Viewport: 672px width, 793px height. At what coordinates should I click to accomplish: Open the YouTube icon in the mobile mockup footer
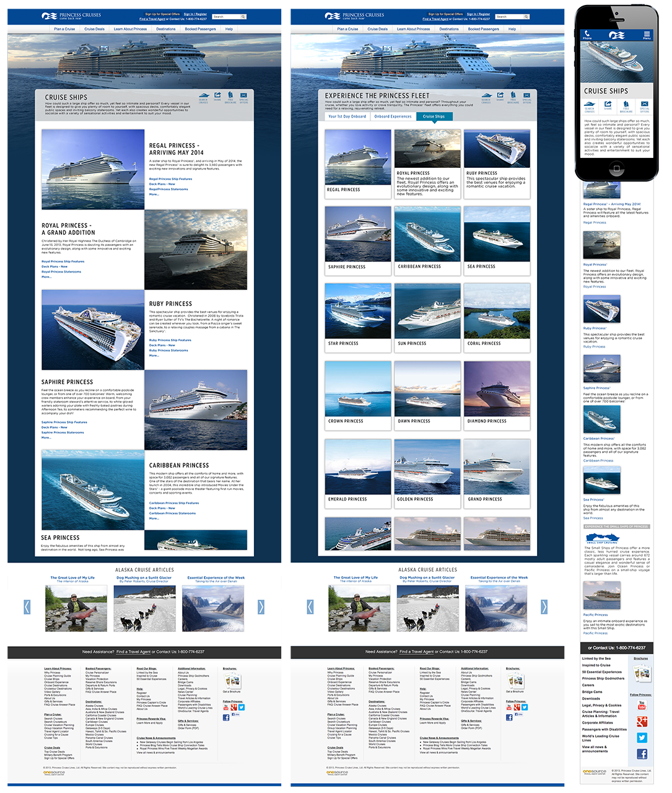(642, 706)
